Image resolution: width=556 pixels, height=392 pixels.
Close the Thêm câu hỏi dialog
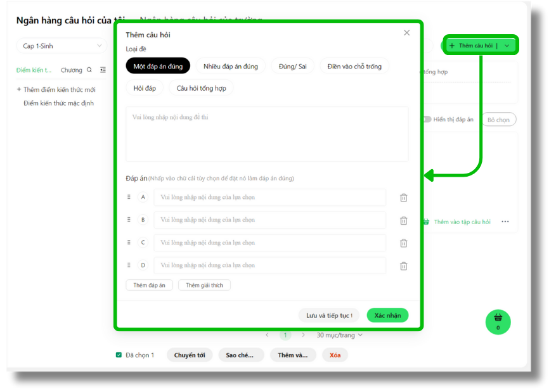click(407, 33)
